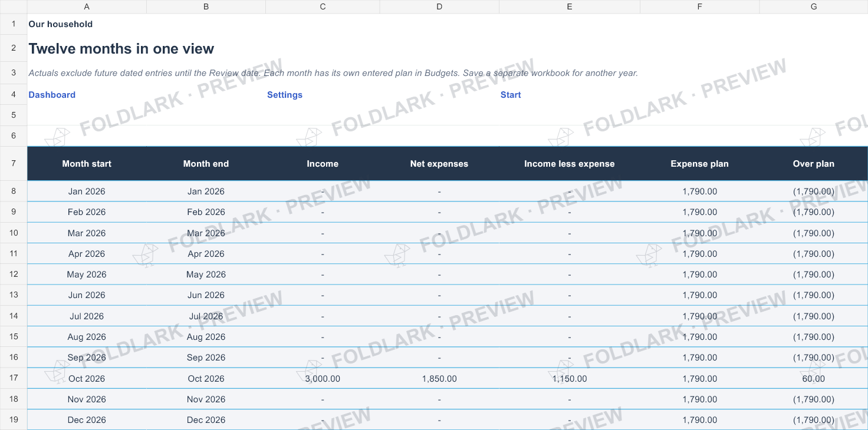This screenshot has height=430, width=868.
Task: Select the Expense plan value for Oct 2026
Action: 700,379
